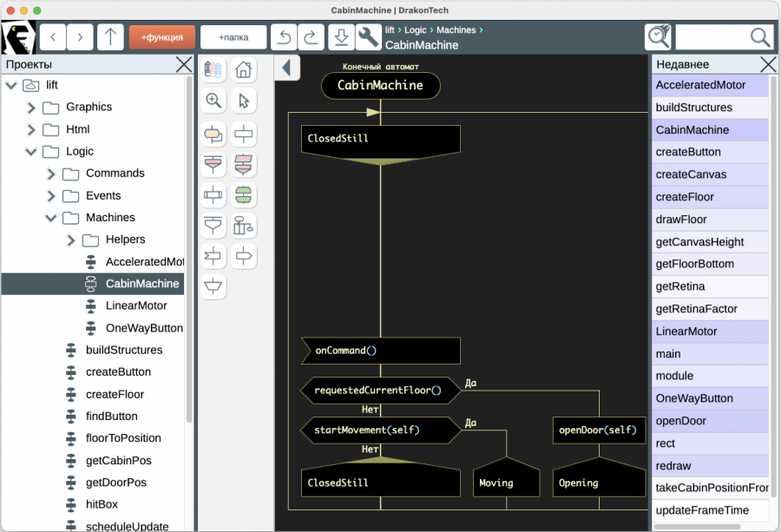Expand the Helpers folder
The image size is (781, 532).
pos(71,240)
